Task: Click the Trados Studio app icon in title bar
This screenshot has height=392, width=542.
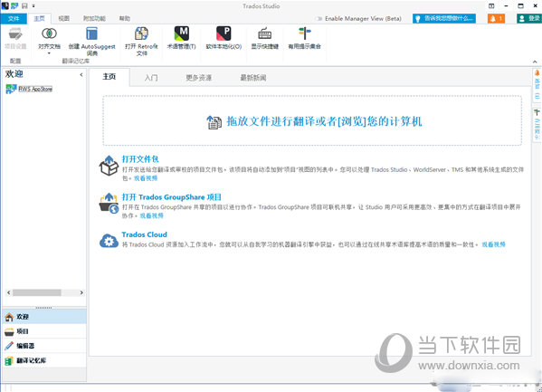Action: pyautogui.click(x=5, y=5)
